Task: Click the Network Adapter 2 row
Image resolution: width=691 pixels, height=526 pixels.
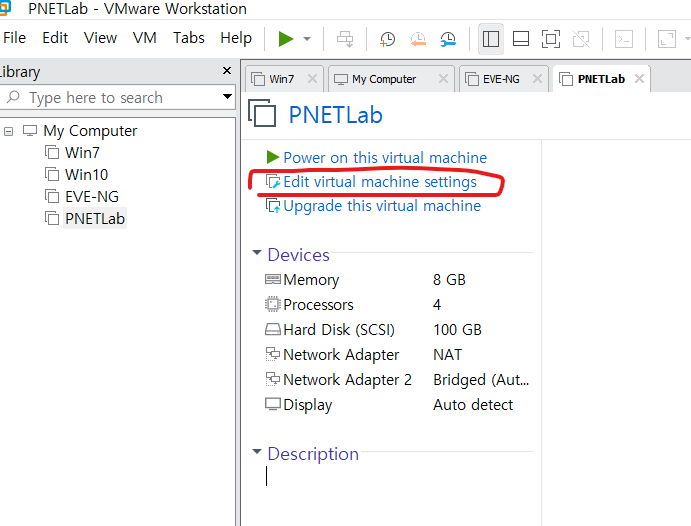Action: [398, 380]
